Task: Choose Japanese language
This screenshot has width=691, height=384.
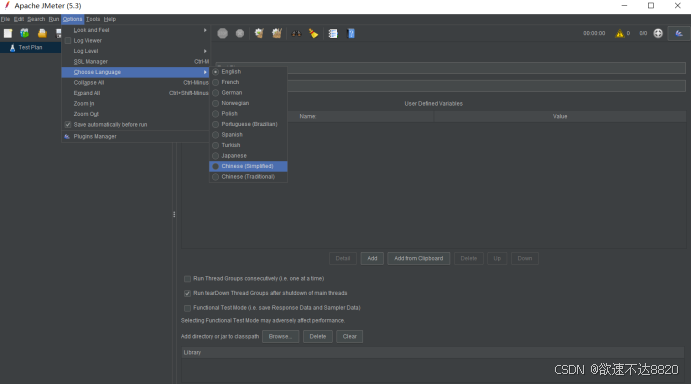Action: (248, 156)
